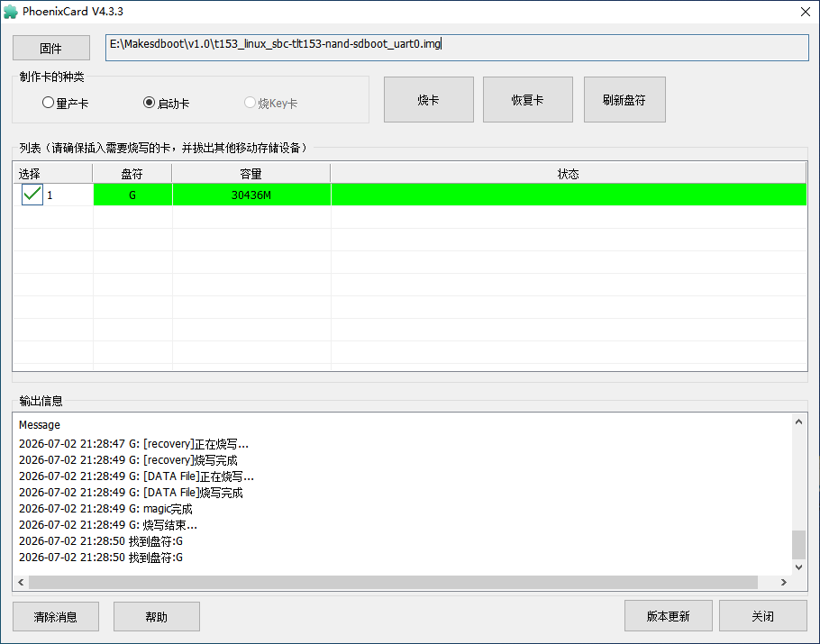Click the '[DATA File]烧写完成' log line
Image resolution: width=820 pixels, height=644 pixels.
131,493
